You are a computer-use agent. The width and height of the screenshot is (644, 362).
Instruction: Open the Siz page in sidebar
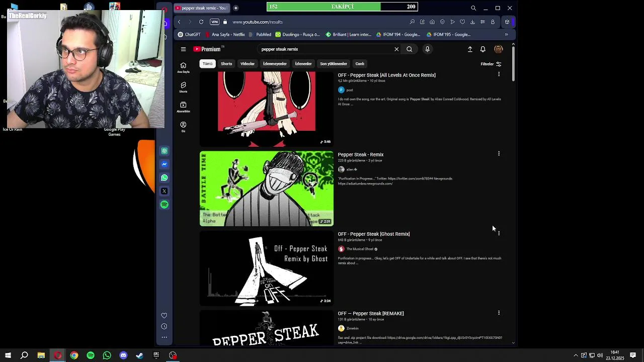(x=183, y=127)
